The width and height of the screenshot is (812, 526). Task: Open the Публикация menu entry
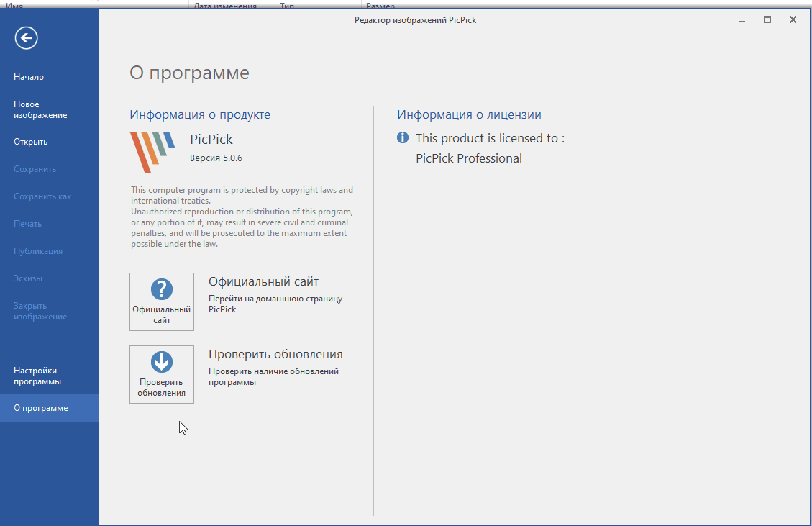[x=38, y=251]
